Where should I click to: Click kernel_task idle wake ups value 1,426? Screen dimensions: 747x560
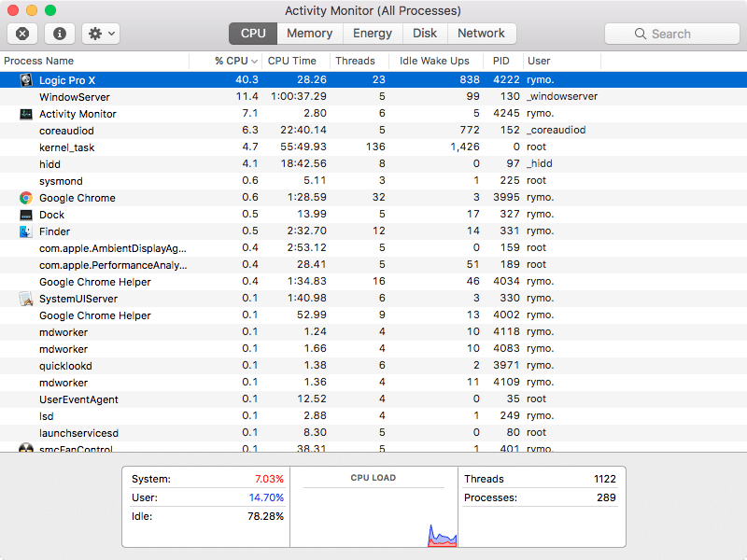click(x=465, y=147)
